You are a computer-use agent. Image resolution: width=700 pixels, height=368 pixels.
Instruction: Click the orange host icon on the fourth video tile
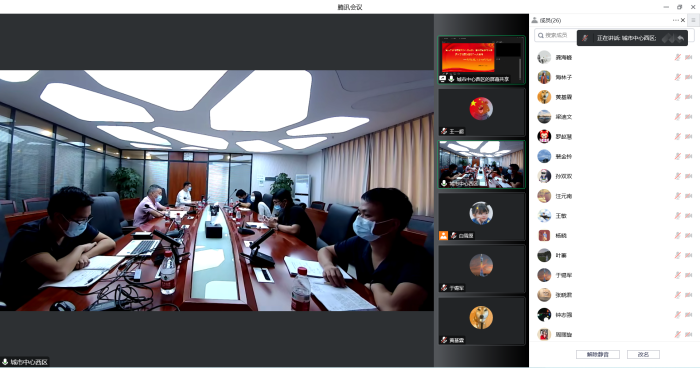[x=443, y=235]
